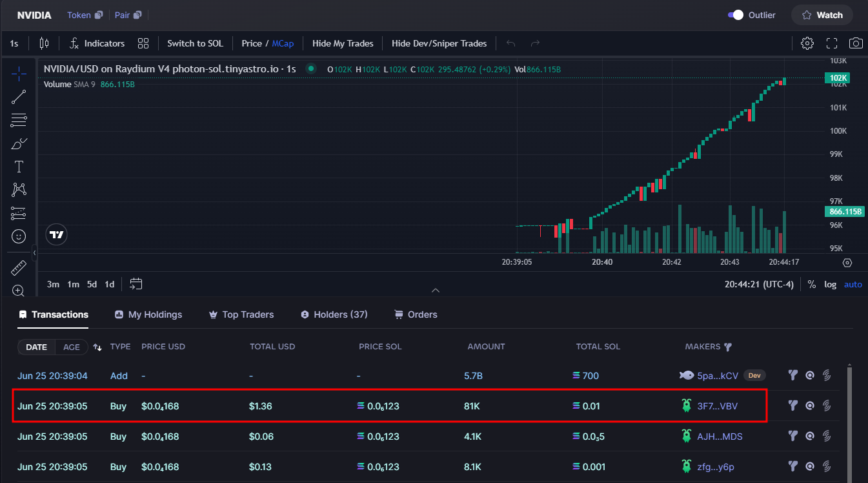
Task: Select the Trend Line drawing tool
Action: pyautogui.click(x=19, y=96)
